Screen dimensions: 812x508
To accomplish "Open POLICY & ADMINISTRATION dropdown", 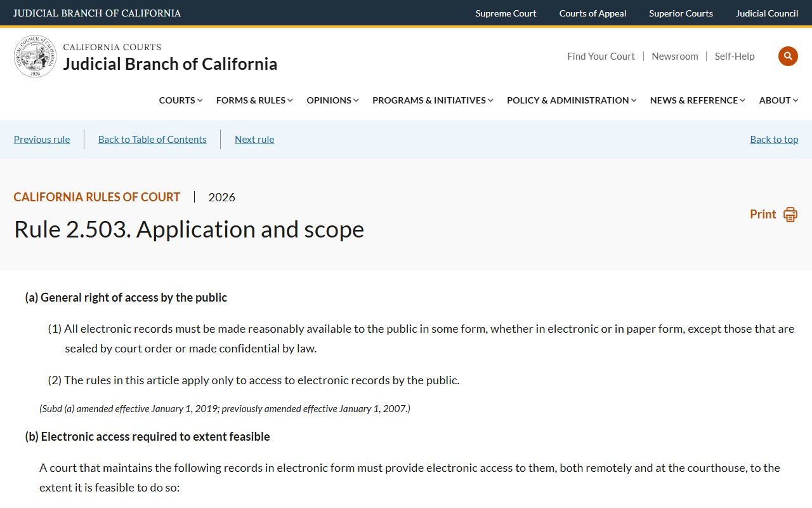I will tap(572, 100).
